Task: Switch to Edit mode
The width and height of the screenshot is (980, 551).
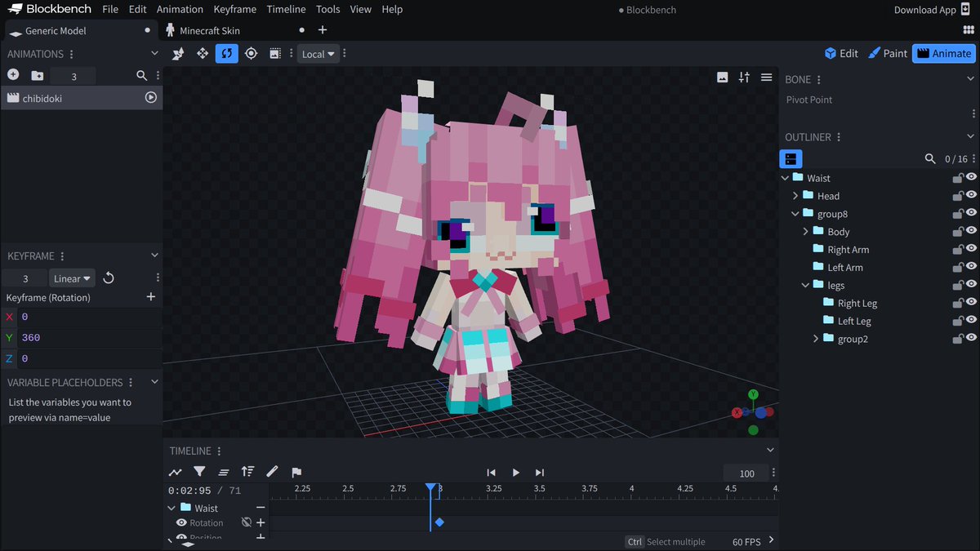Action: [x=841, y=53]
